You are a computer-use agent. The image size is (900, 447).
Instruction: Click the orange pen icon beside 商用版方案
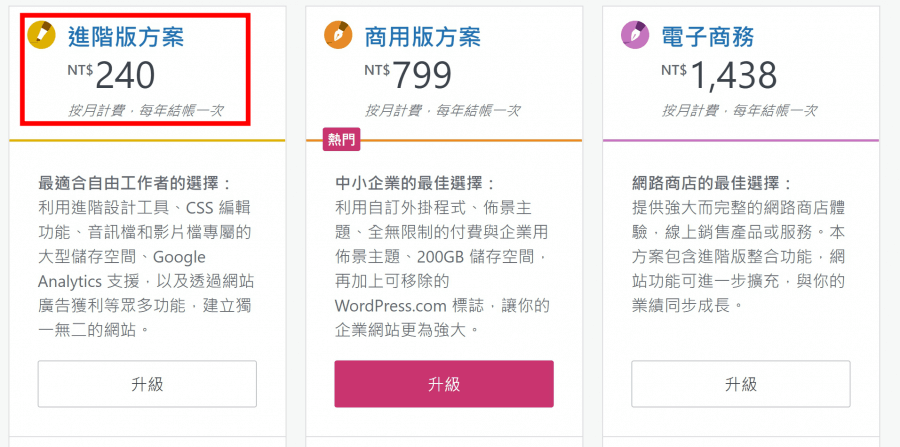[338, 34]
